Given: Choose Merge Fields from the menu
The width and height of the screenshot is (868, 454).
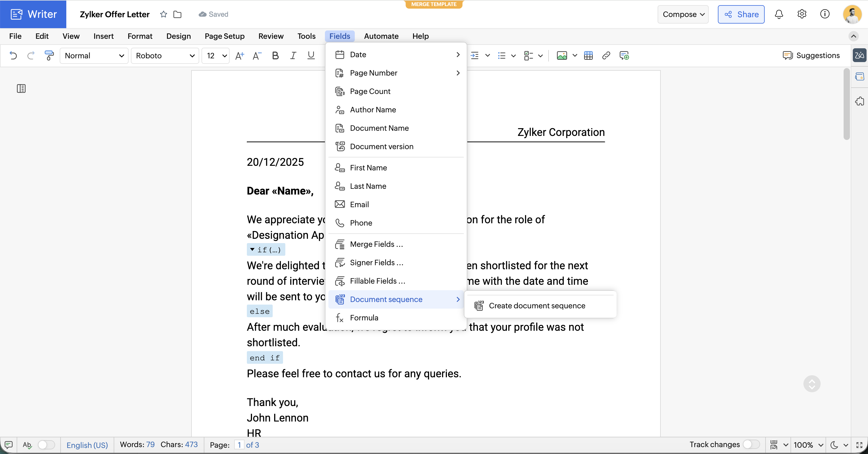Looking at the screenshot, I should click(x=376, y=244).
